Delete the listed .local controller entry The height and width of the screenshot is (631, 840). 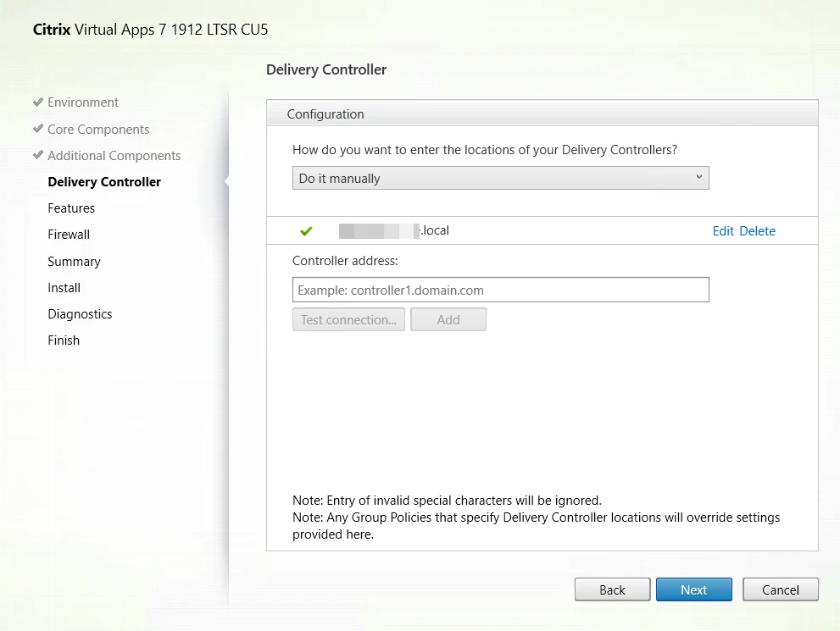[758, 230]
